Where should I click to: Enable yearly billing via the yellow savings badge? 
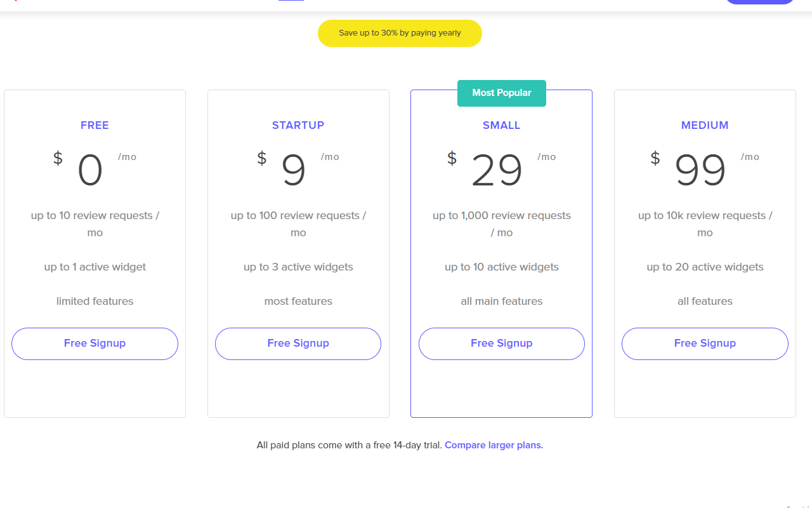[x=400, y=33]
